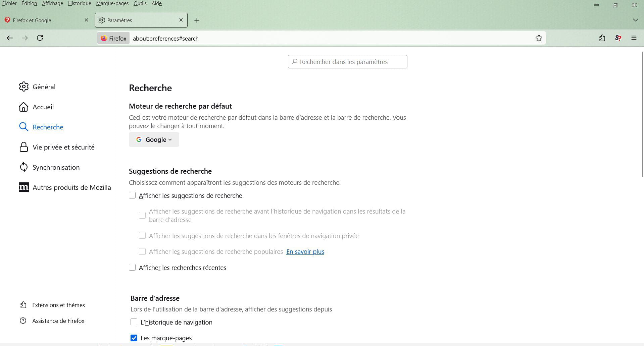The width and height of the screenshot is (644, 346).
Task: Enable Afficher les recherches récentes
Action: click(x=132, y=267)
